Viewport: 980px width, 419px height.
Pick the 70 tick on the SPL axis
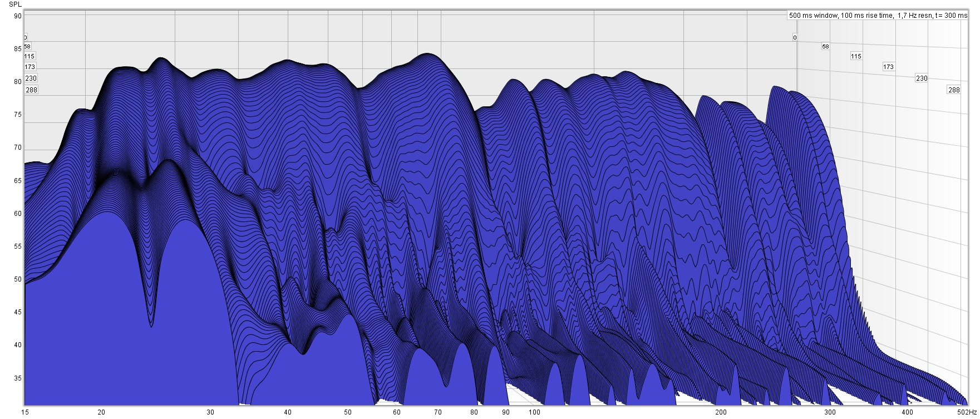click(18, 147)
